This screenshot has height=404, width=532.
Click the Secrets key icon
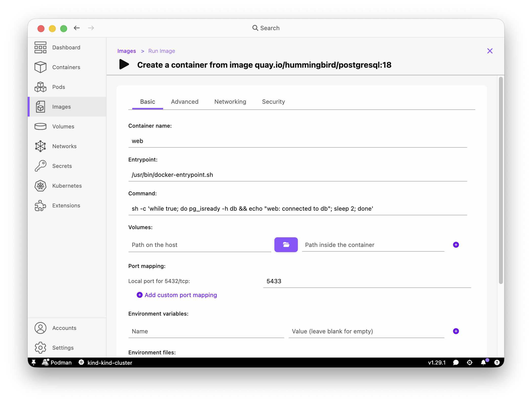pos(40,166)
